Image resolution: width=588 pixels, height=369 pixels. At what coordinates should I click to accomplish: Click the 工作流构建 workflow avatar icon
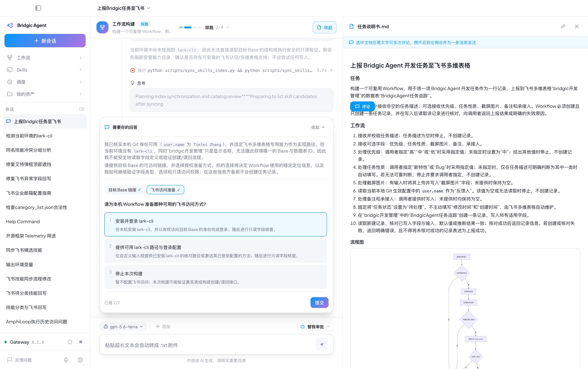pos(102,27)
